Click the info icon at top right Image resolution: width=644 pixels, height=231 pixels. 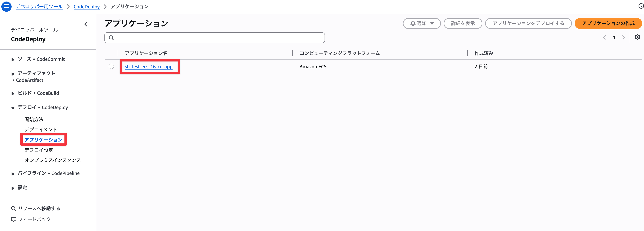coord(641,6)
